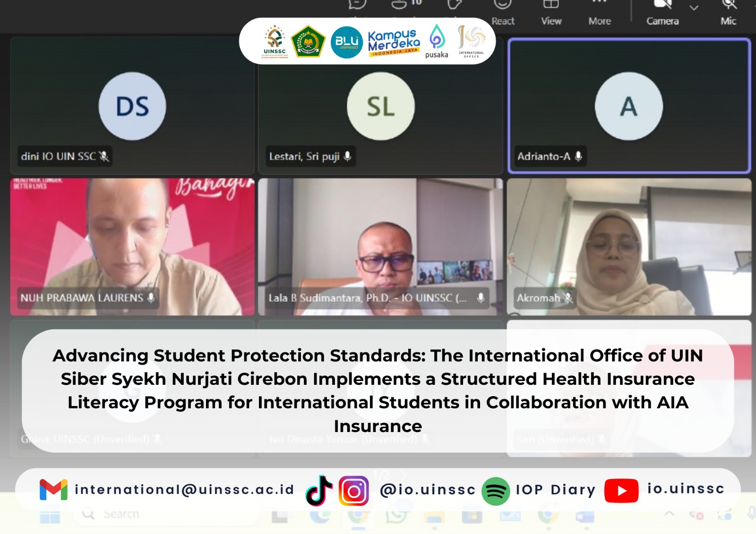
Task: Click the Spotify logo icon
Action: [496, 492]
